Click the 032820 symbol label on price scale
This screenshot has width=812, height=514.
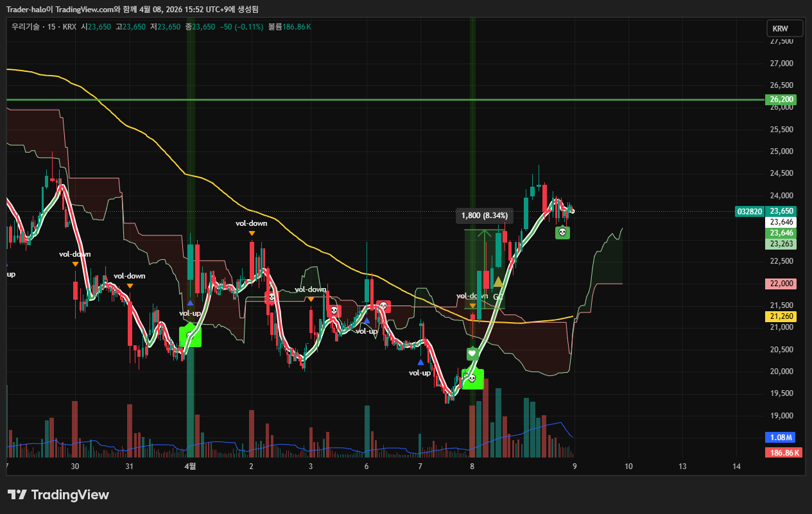click(x=750, y=211)
